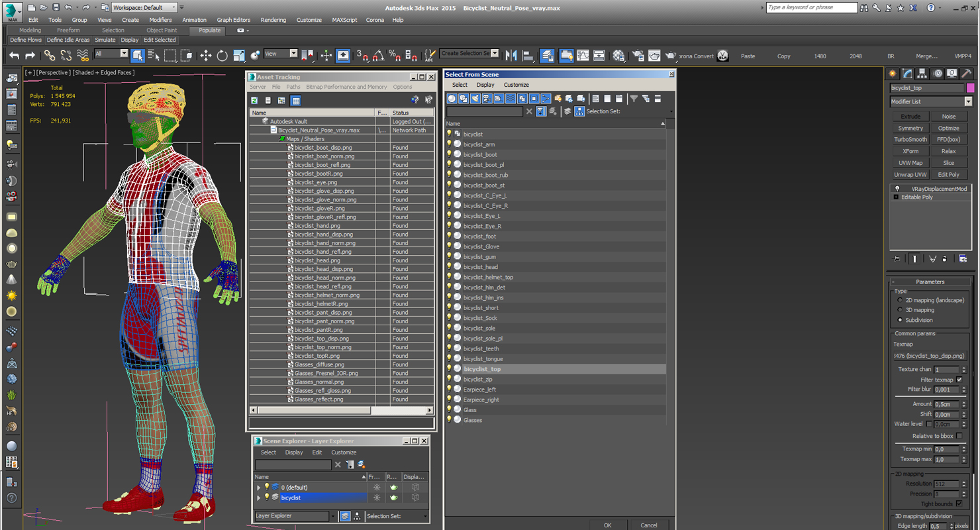The height and width of the screenshot is (530, 980).
Task: Click Cancel in Select From Scene
Action: click(x=649, y=525)
